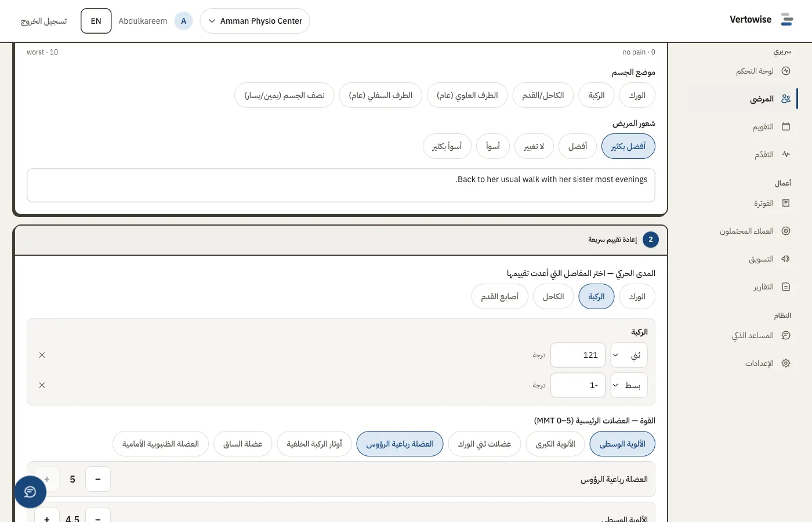This screenshot has height=522, width=812.
Task: Click the التسويق megaphone icon
Action: tap(786, 259)
